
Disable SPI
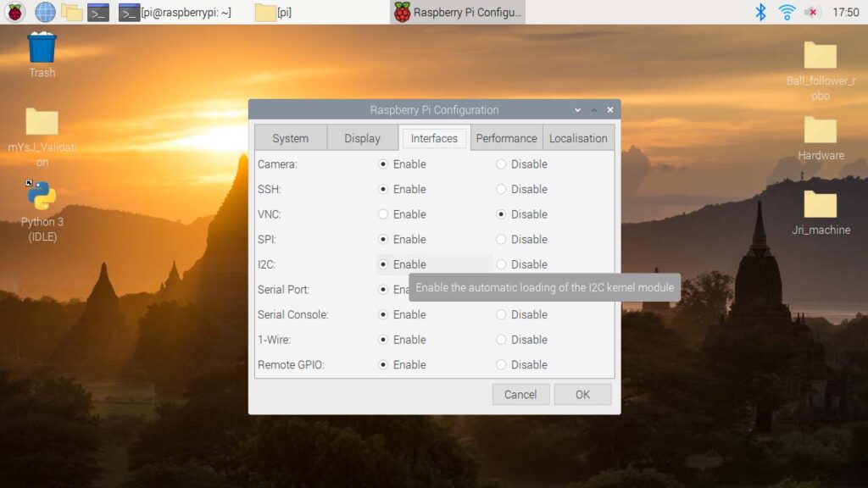pyautogui.click(x=501, y=240)
